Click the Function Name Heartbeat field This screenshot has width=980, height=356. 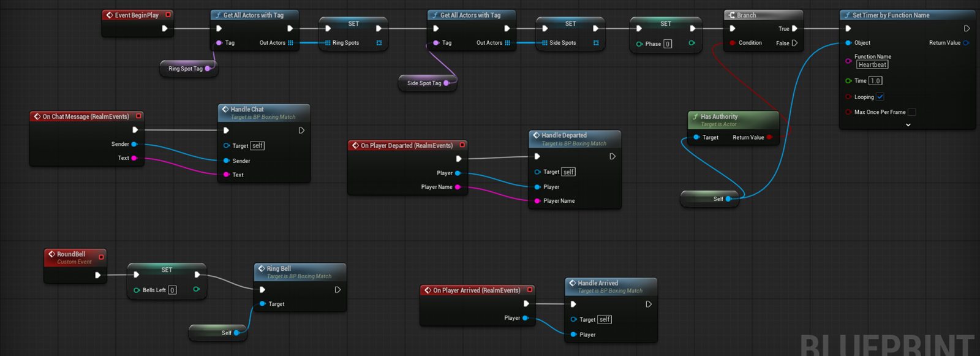872,65
